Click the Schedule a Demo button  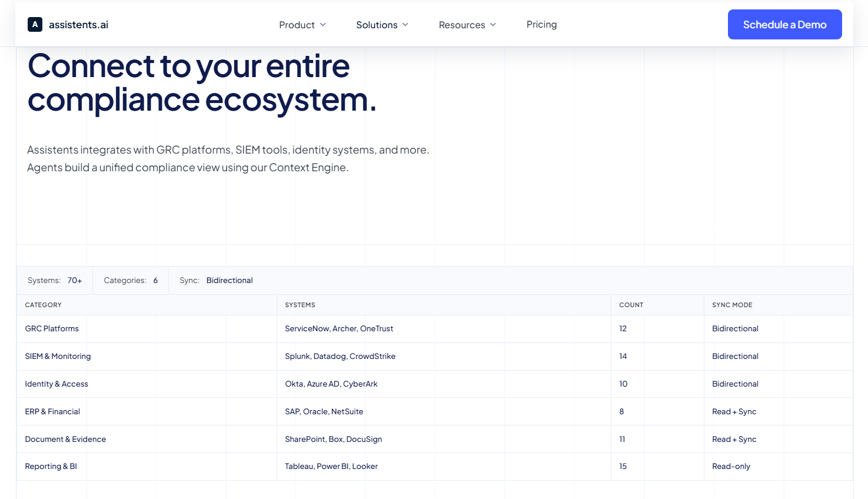pos(784,24)
